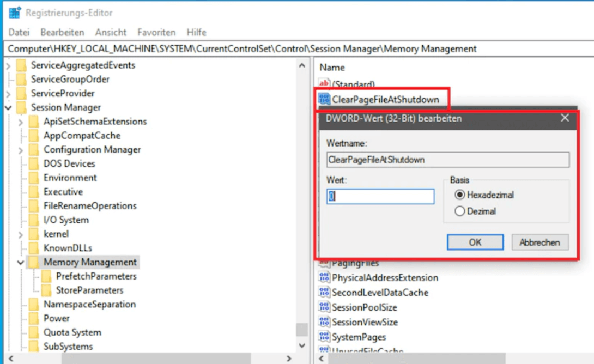The height and width of the screenshot is (364, 594).
Task: Click the SessionViewSize value icon
Action: (324, 322)
